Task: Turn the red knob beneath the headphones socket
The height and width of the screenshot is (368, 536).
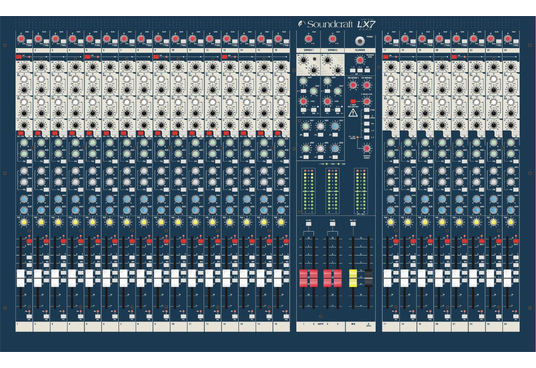Action: (360, 60)
